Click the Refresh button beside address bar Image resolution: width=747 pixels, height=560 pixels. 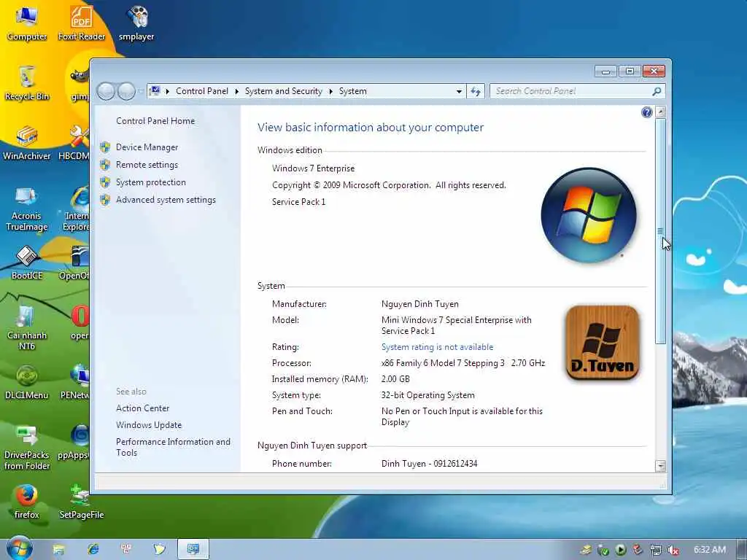476,91
